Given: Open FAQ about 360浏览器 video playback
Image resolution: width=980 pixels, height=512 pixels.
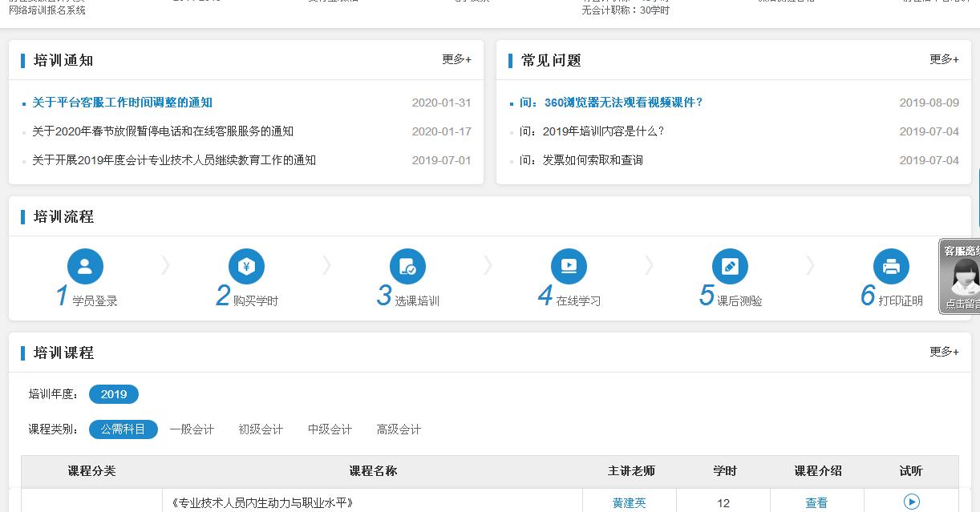Looking at the screenshot, I should tap(610, 103).
